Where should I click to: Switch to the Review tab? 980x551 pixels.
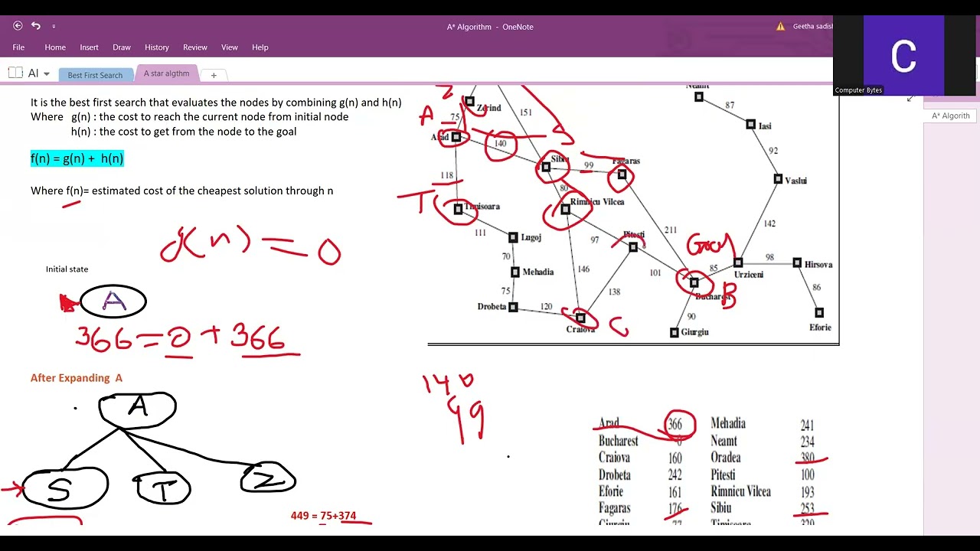click(195, 47)
